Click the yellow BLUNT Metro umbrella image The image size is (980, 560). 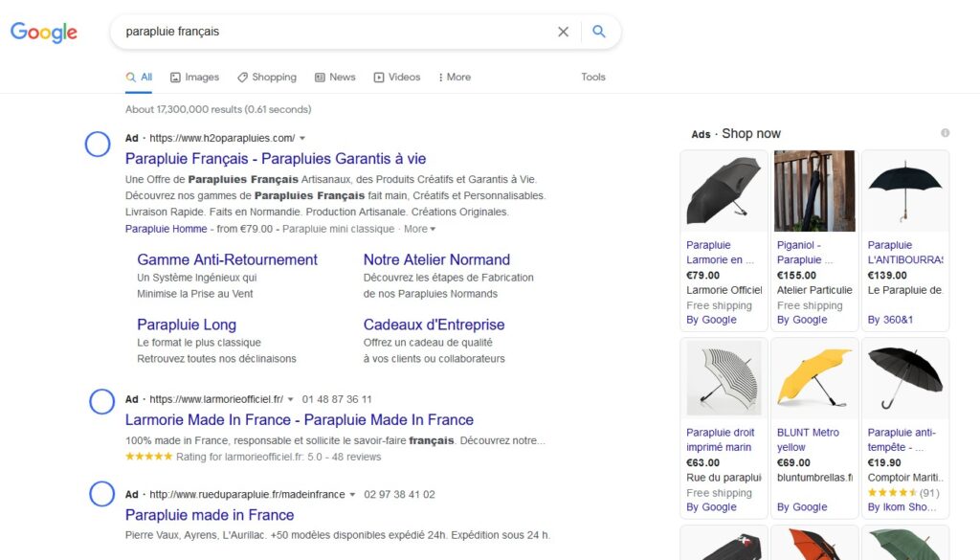pyautogui.click(x=813, y=376)
